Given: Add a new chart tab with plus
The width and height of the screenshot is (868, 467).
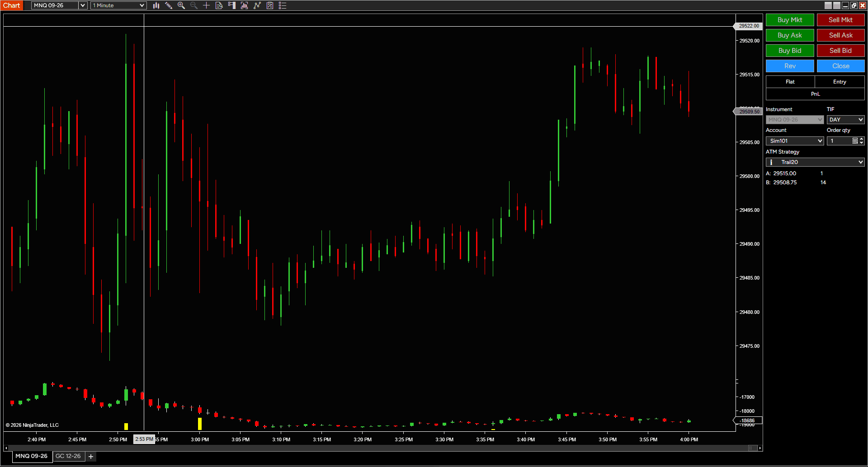Looking at the screenshot, I should coord(91,457).
